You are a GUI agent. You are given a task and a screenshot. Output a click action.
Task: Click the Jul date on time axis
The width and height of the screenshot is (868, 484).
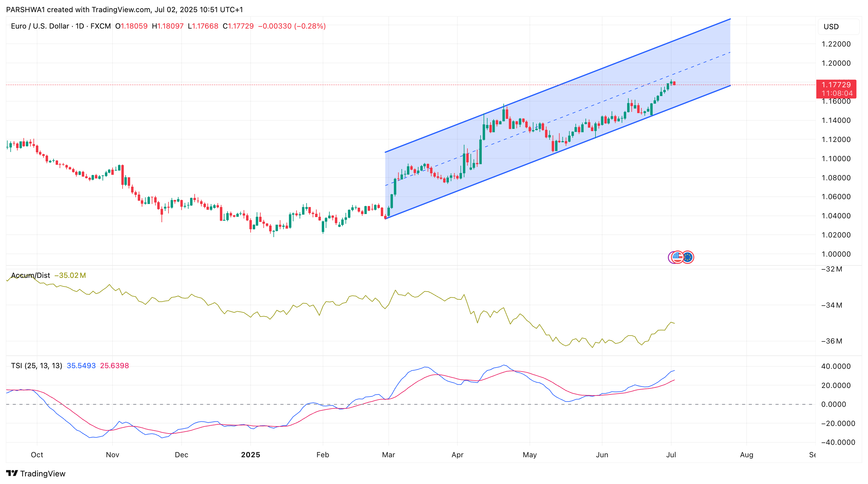pyautogui.click(x=671, y=455)
